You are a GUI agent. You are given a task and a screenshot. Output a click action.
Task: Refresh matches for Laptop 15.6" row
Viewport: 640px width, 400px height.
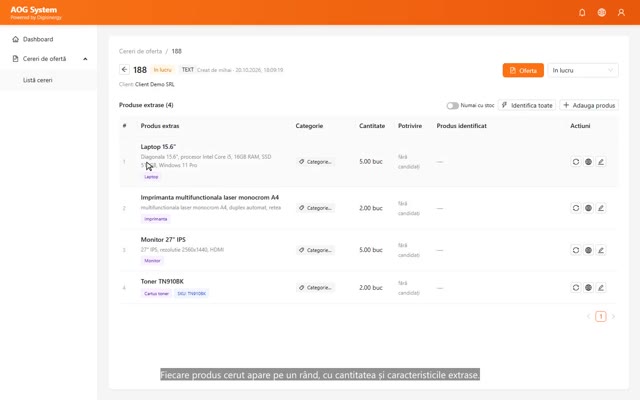[x=576, y=162]
